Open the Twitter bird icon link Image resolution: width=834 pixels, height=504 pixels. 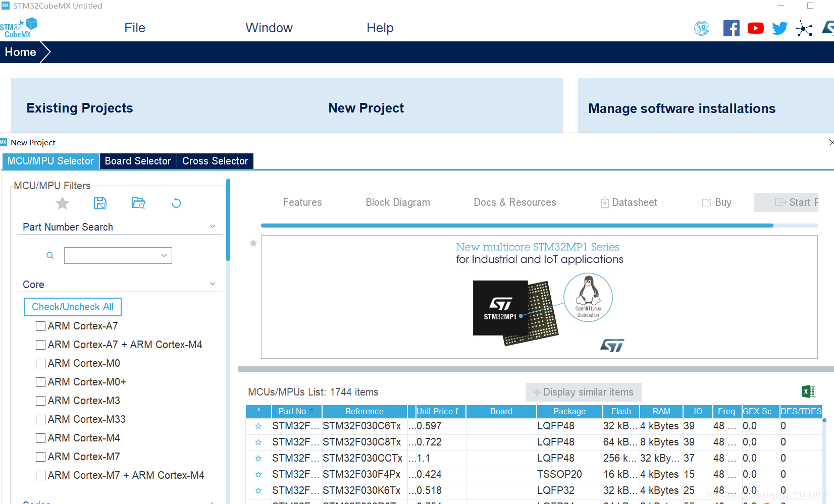click(x=780, y=28)
